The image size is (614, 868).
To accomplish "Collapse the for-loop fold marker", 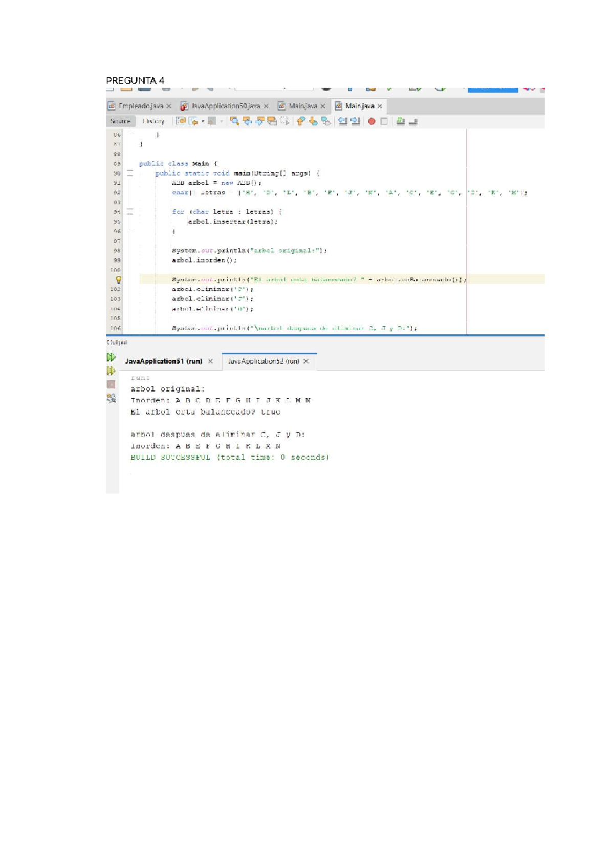I will coord(130,211).
